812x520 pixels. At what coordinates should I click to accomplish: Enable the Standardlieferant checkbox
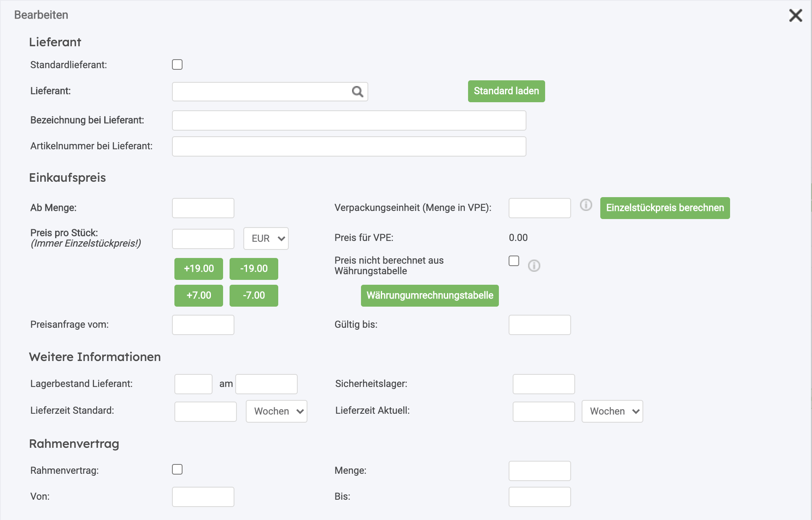[177, 65]
